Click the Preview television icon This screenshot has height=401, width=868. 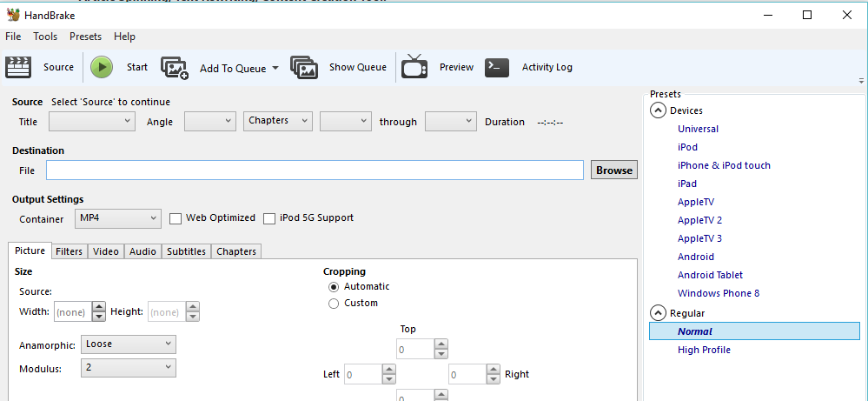pos(414,66)
